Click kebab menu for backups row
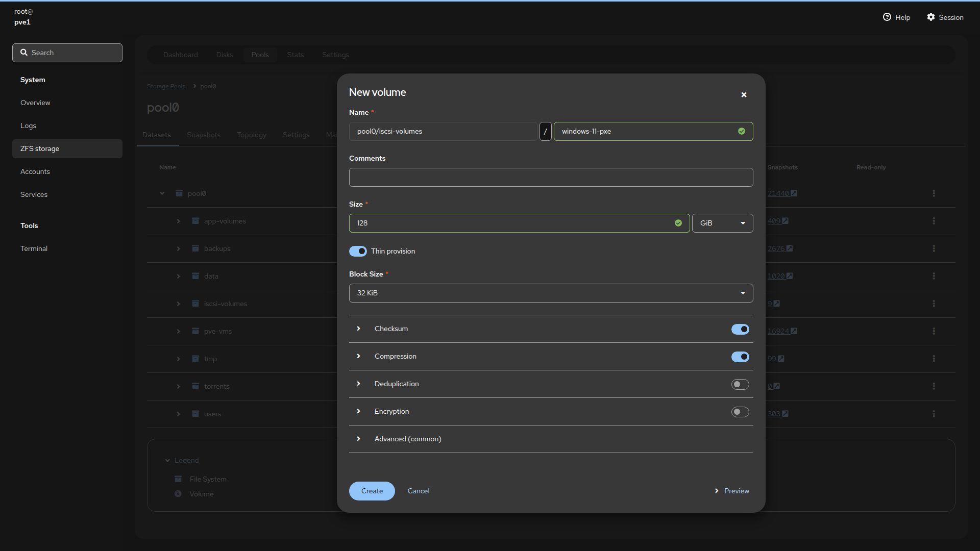 click(x=934, y=248)
